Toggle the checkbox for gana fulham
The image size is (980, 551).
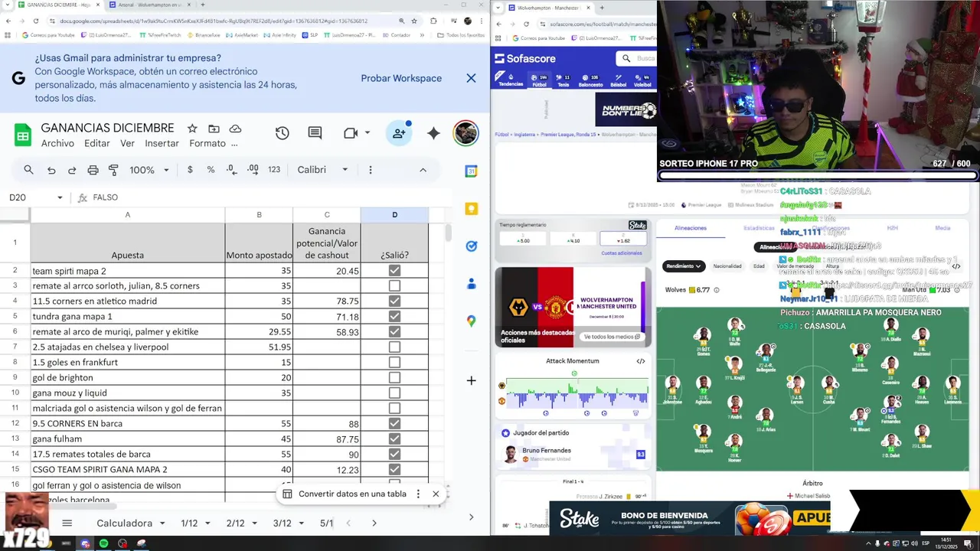394,439
